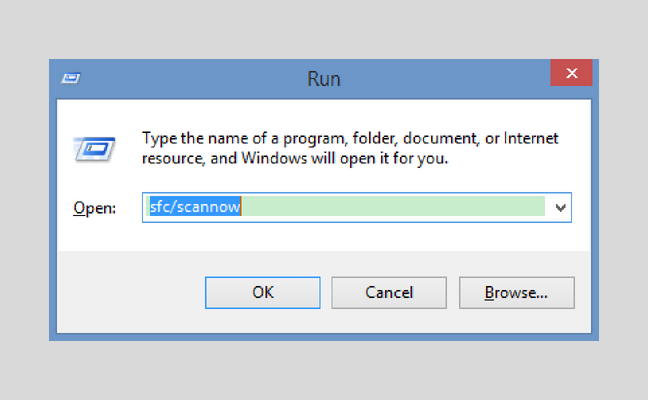This screenshot has height=400, width=648.
Task: Click the green empty area of the combo box
Action: click(393, 206)
